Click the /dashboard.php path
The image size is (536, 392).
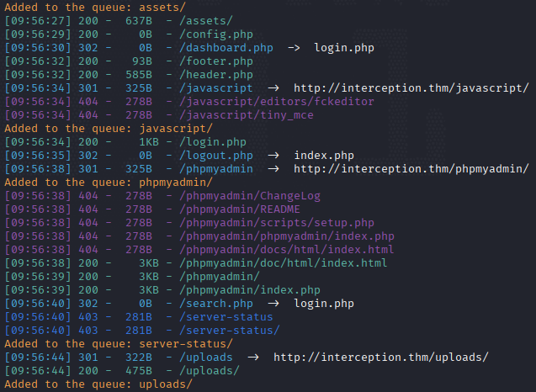[226, 48]
